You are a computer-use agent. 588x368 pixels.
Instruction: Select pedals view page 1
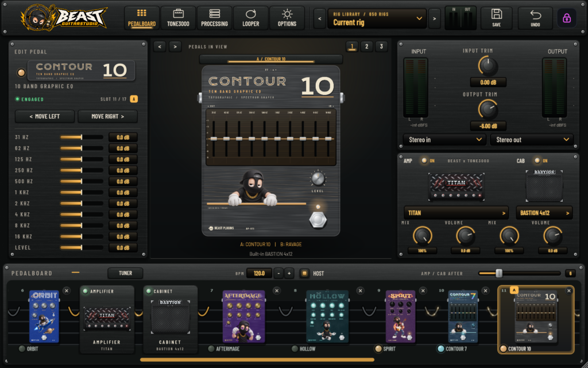352,47
